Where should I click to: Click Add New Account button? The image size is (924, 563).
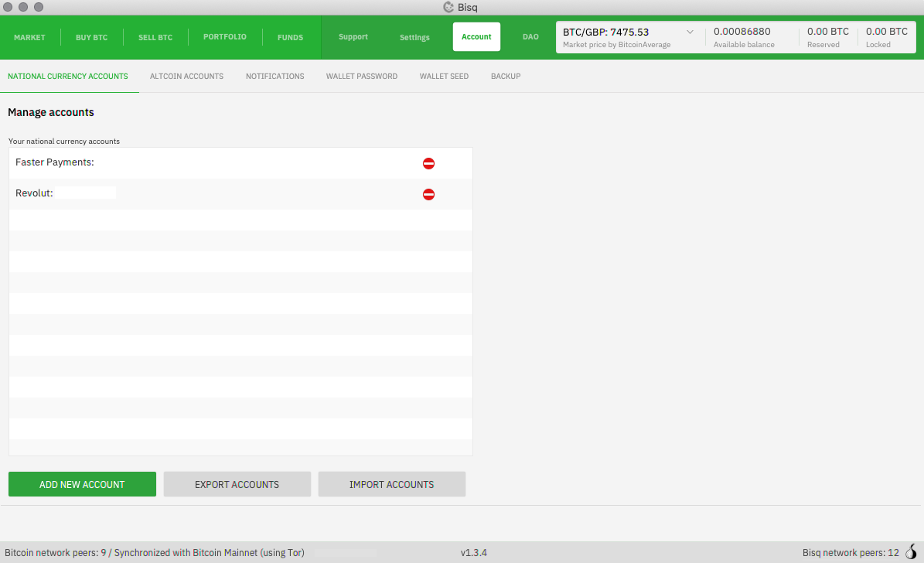pos(82,484)
